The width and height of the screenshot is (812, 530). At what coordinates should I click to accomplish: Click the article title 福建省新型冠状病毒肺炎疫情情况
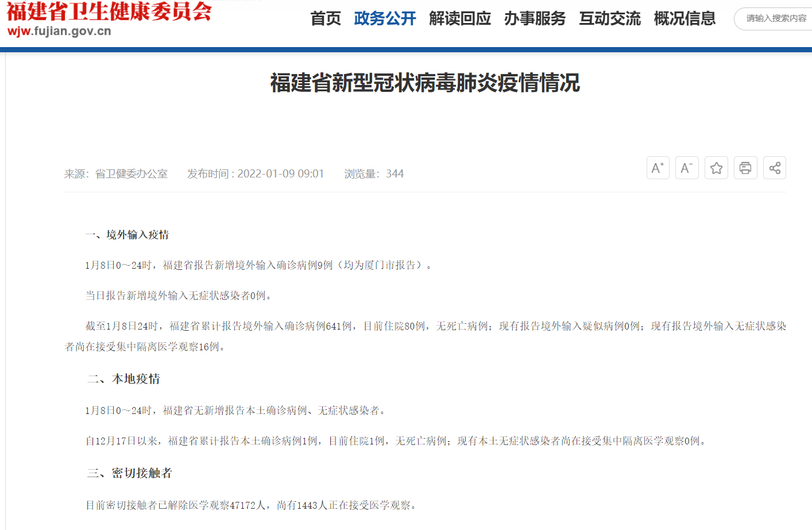pyautogui.click(x=425, y=83)
